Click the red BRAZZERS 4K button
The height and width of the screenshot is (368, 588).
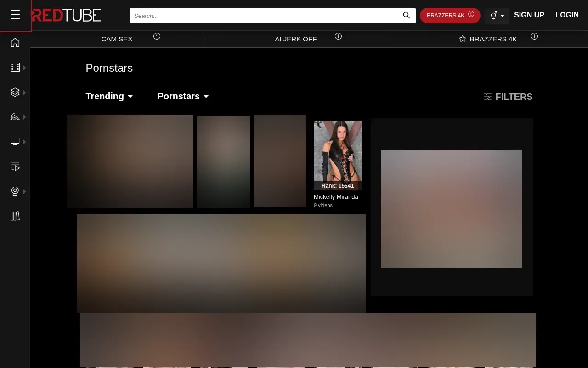(x=450, y=16)
